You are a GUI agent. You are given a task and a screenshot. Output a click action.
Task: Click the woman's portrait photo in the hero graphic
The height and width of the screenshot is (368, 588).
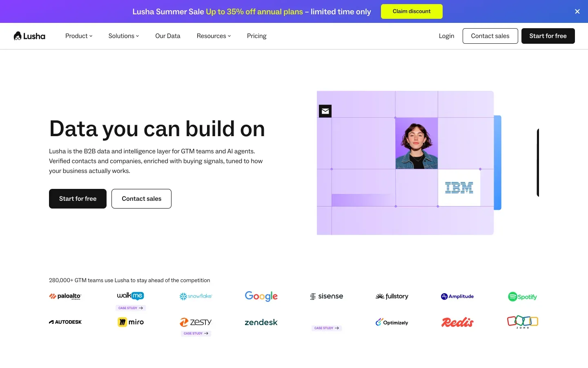point(416,143)
